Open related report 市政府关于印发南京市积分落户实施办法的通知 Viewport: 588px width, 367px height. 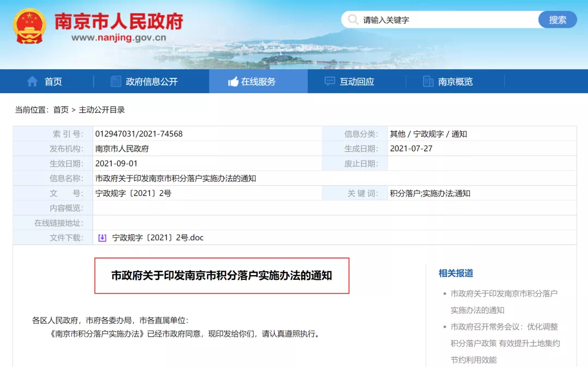click(x=504, y=301)
